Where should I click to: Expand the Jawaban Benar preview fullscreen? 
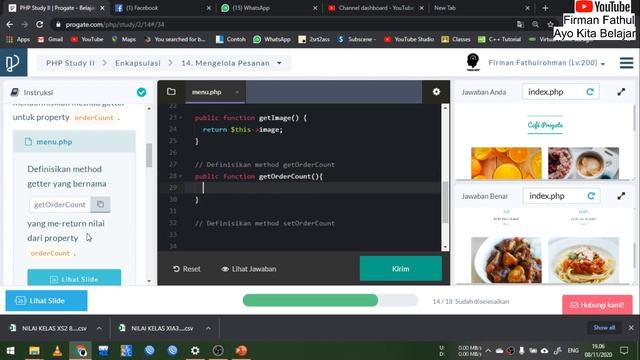tap(621, 196)
